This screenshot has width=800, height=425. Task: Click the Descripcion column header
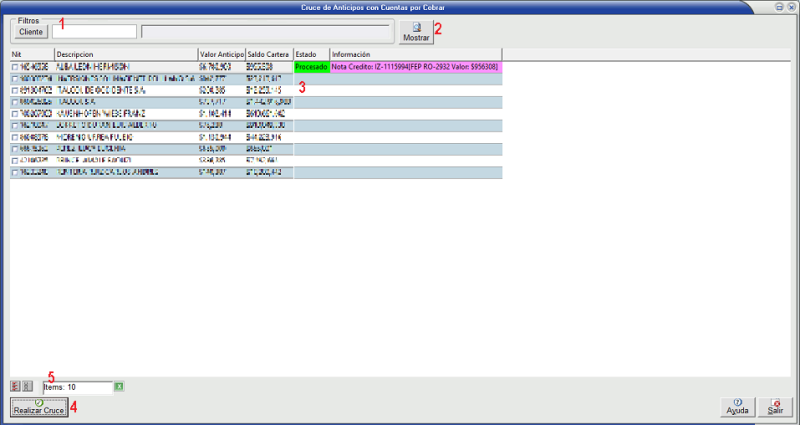point(125,54)
